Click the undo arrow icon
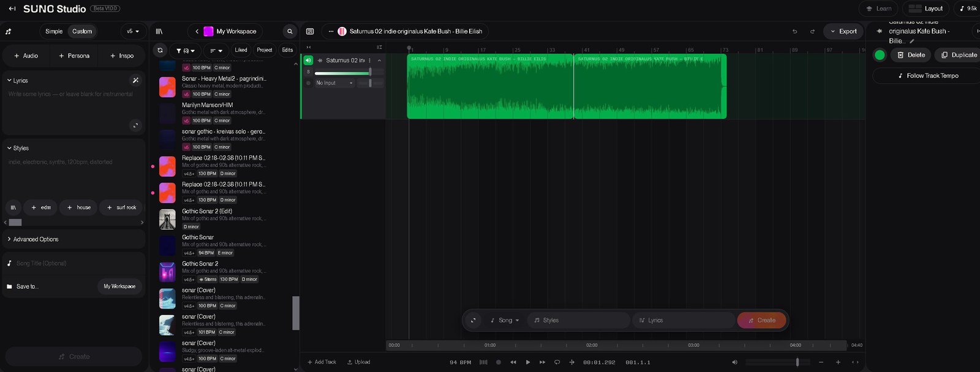Image resolution: width=980 pixels, height=372 pixels. (795, 31)
